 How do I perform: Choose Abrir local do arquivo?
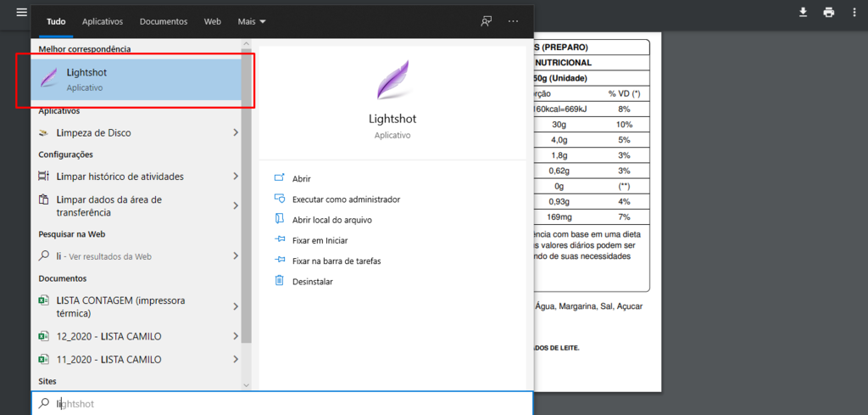point(332,220)
